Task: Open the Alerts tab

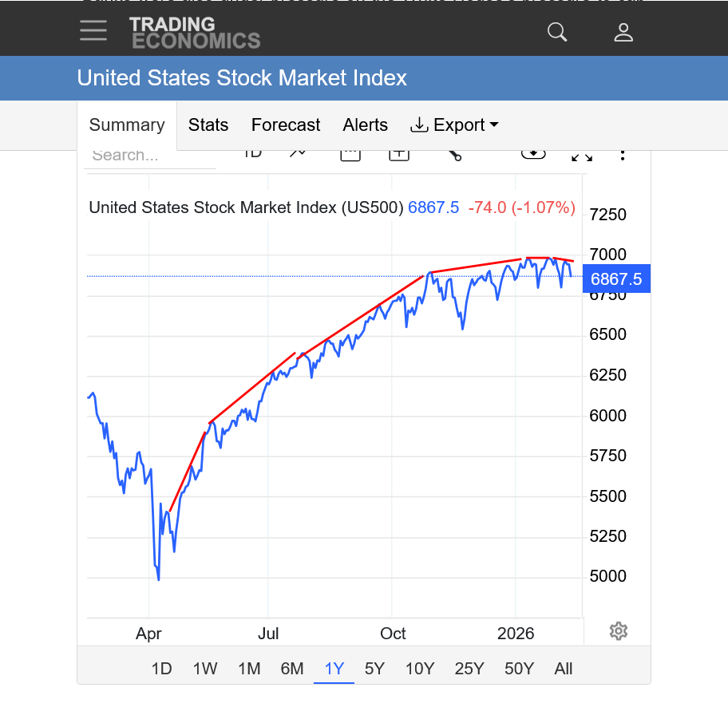Action: click(365, 125)
